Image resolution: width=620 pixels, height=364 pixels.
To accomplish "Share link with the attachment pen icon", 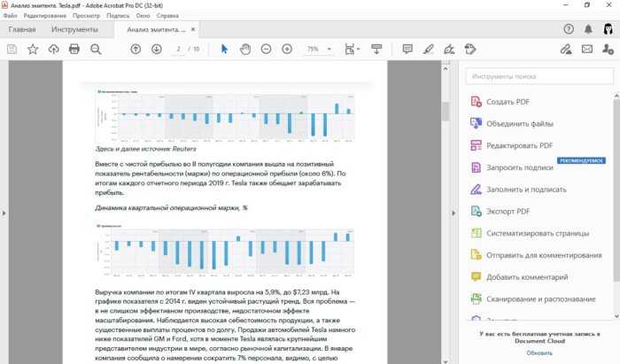I will [566, 49].
